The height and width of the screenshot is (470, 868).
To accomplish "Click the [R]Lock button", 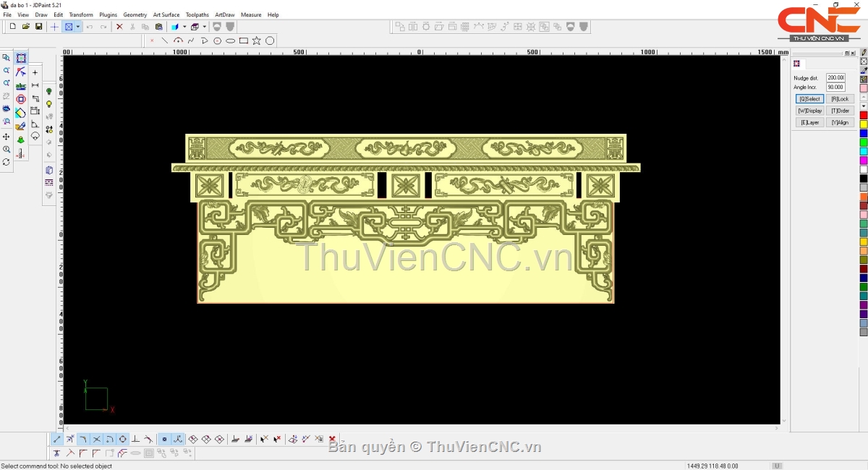I will pos(840,99).
